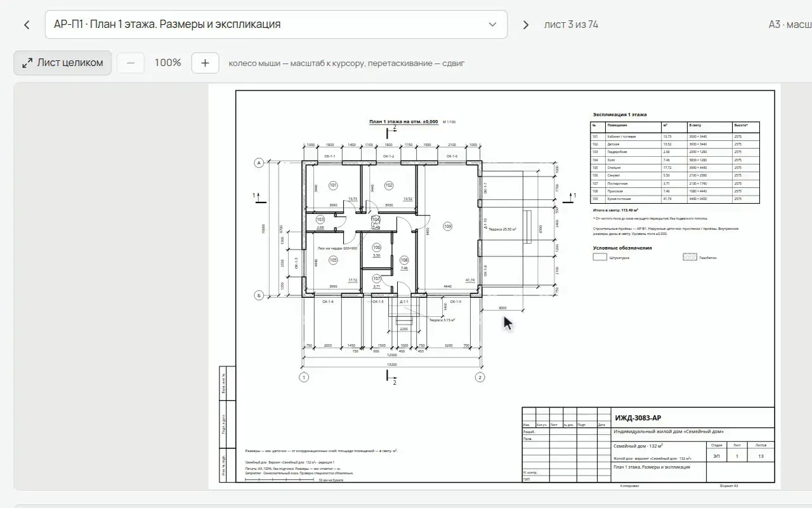Image resolution: width=812 pixels, height=508 pixels.
Task: Click the «лист 3 из 74» page counter
Action: [x=571, y=25]
